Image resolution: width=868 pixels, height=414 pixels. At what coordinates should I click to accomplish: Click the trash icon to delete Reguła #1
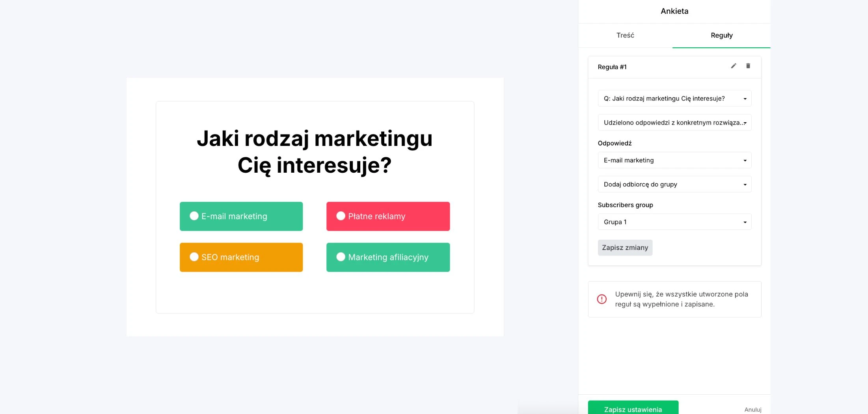[x=748, y=66]
